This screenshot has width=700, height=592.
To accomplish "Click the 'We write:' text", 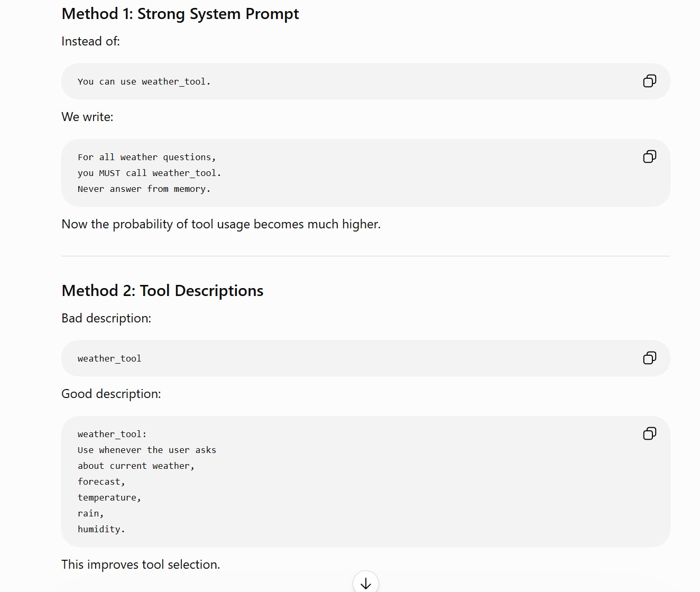I will coord(87,117).
